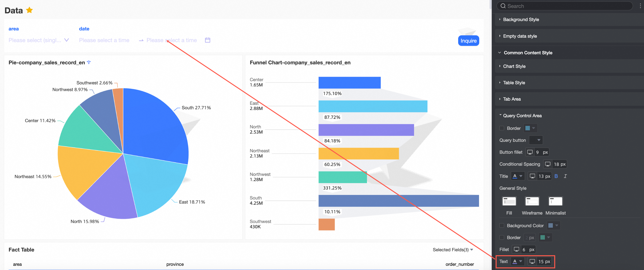Click the pie chart title linkage icon
Screen dimensions: 644x270
(x=89, y=62)
